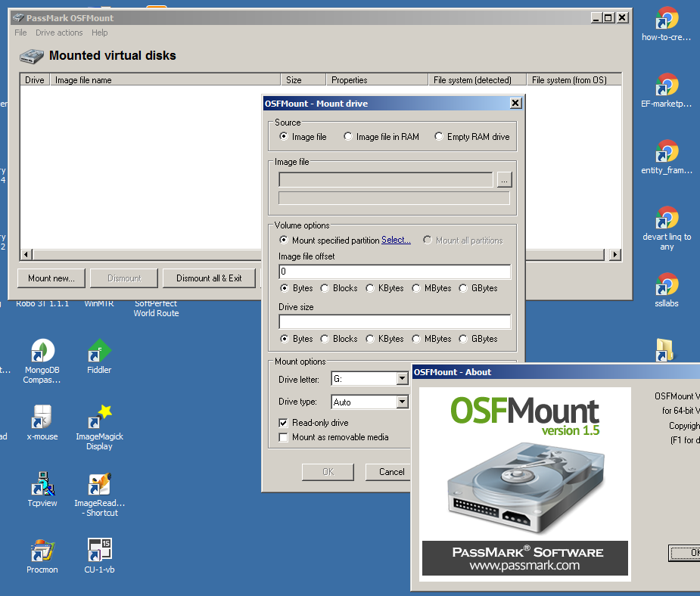Click the Image file offset input field
The height and width of the screenshot is (596, 700).
[394, 272]
